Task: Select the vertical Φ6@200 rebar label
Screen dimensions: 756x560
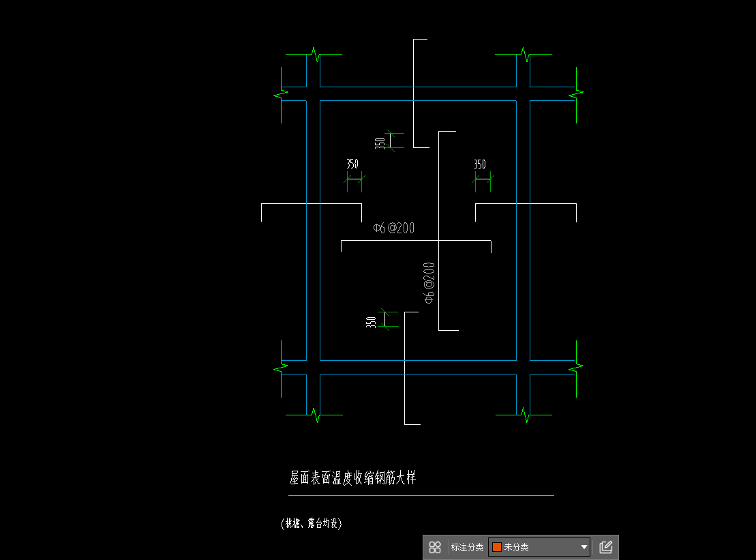Action: point(429,283)
